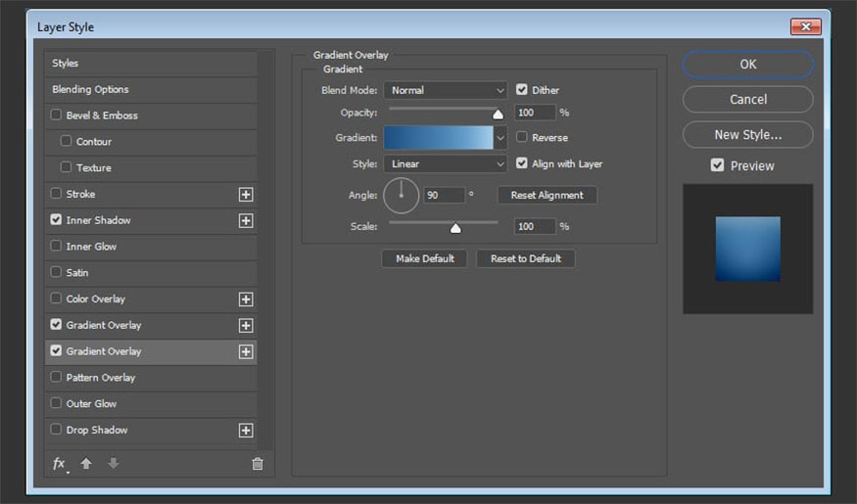Viewport: 857px width, 504px height.
Task: Enable the Reverse gradient checkbox
Action: coord(522,138)
